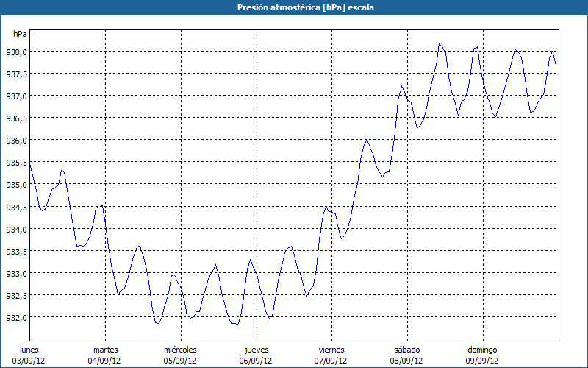Click the sábado peak of the pressure curve
The image size is (588, 368).
(440, 44)
